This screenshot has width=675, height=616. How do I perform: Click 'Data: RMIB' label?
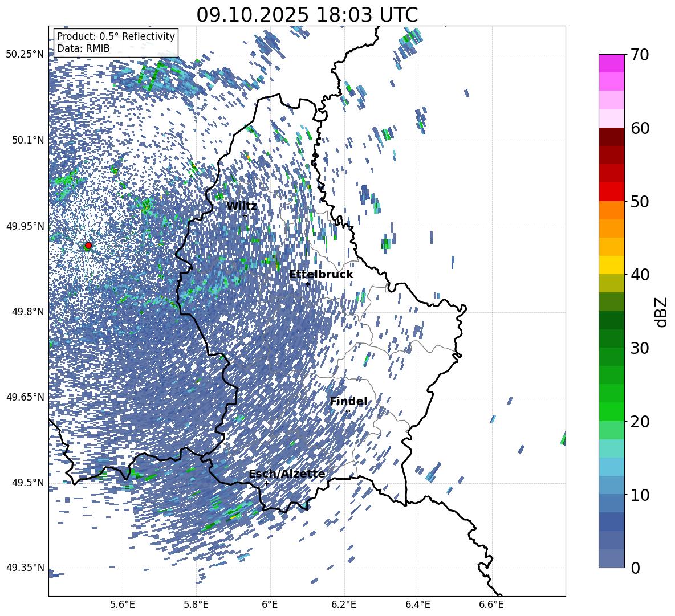tap(83, 48)
